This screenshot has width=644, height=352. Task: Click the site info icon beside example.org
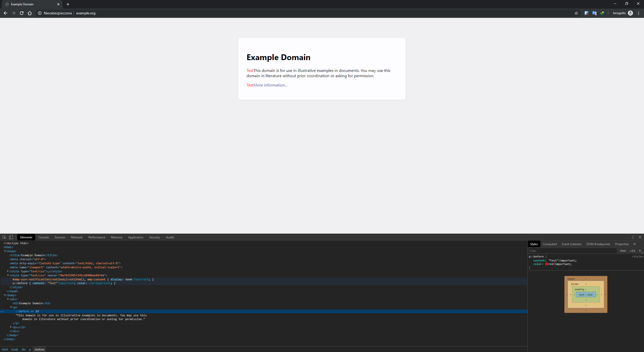[40, 13]
